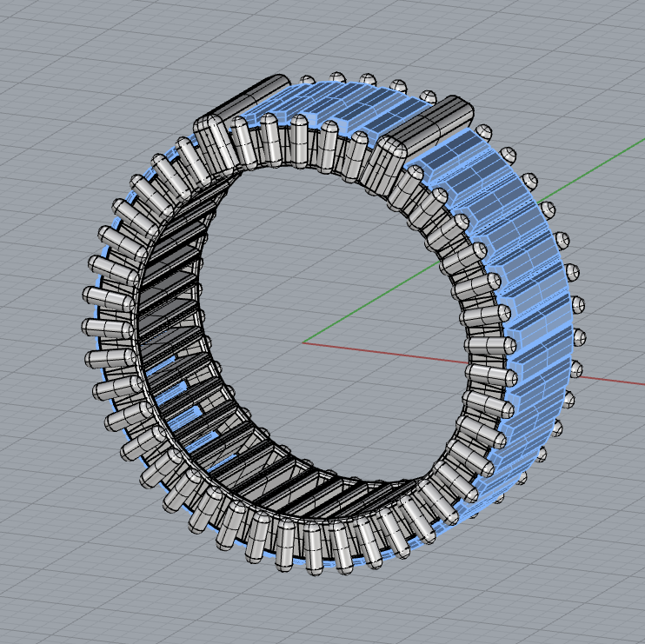Click the green Y-axis line outside the ring

coord(608,158)
